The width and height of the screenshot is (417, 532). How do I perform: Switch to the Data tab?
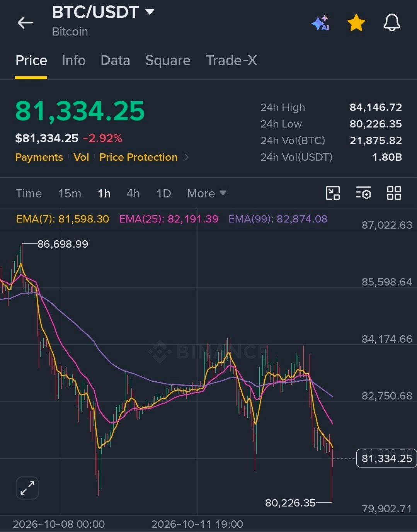point(115,60)
